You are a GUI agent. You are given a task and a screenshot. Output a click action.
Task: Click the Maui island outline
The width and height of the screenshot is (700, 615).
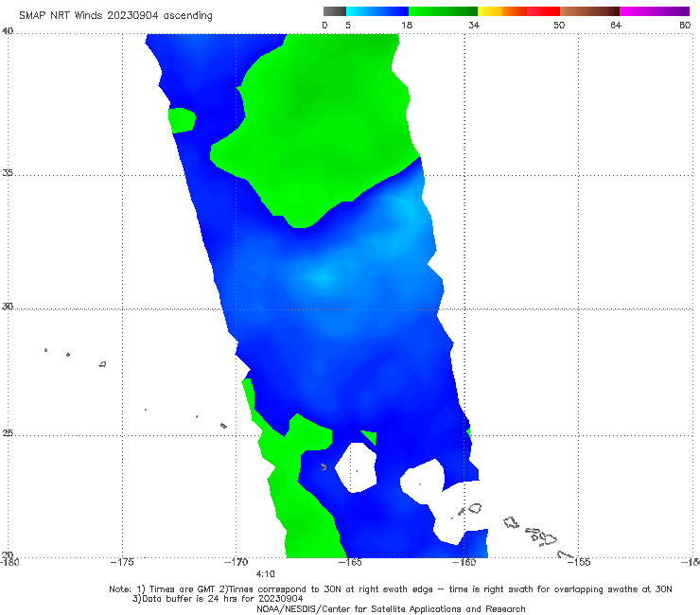point(549,539)
